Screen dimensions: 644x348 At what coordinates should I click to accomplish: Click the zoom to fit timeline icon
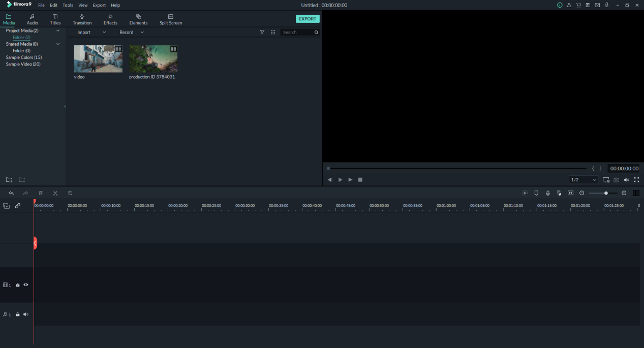click(x=570, y=193)
